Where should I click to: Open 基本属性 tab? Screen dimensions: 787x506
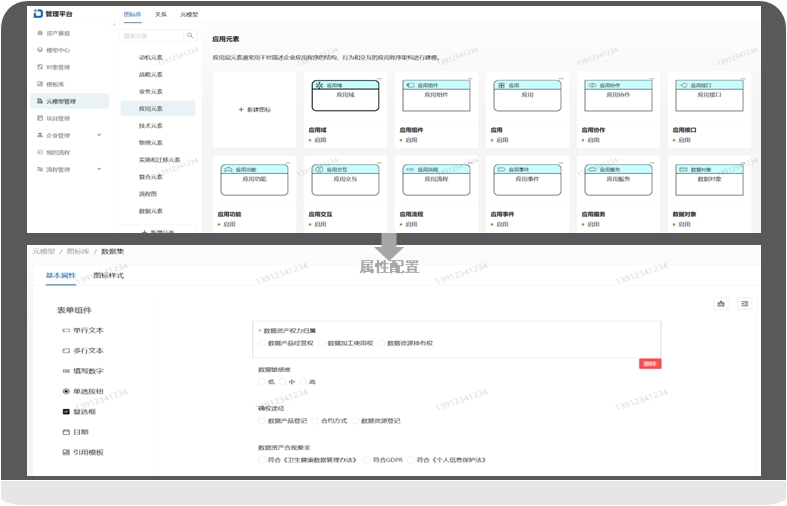61,276
